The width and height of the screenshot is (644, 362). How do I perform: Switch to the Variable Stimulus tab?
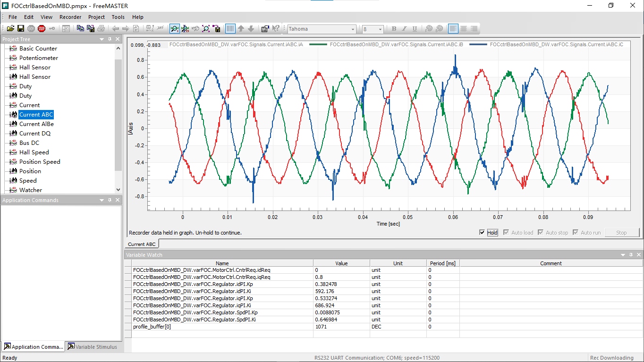click(93, 346)
